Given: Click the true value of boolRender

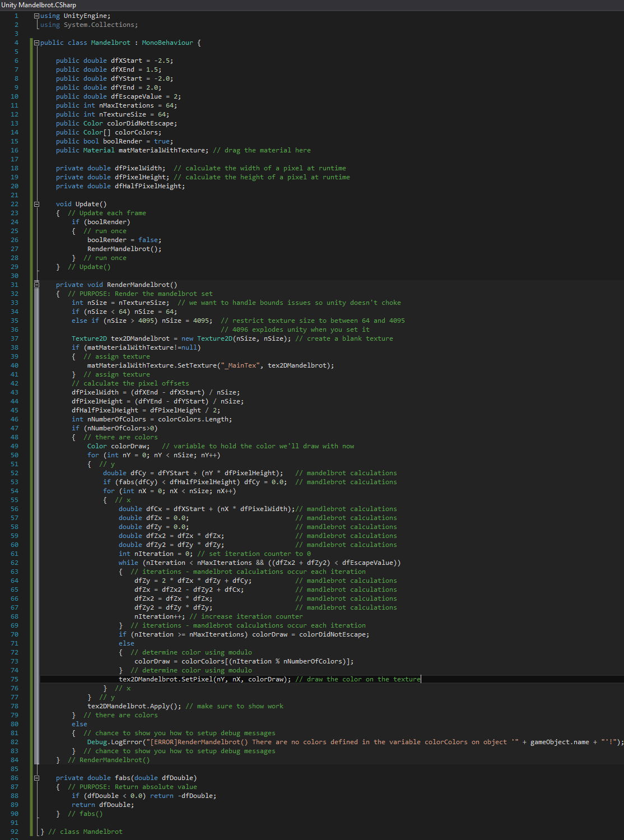Looking at the screenshot, I should pos(162,141).
